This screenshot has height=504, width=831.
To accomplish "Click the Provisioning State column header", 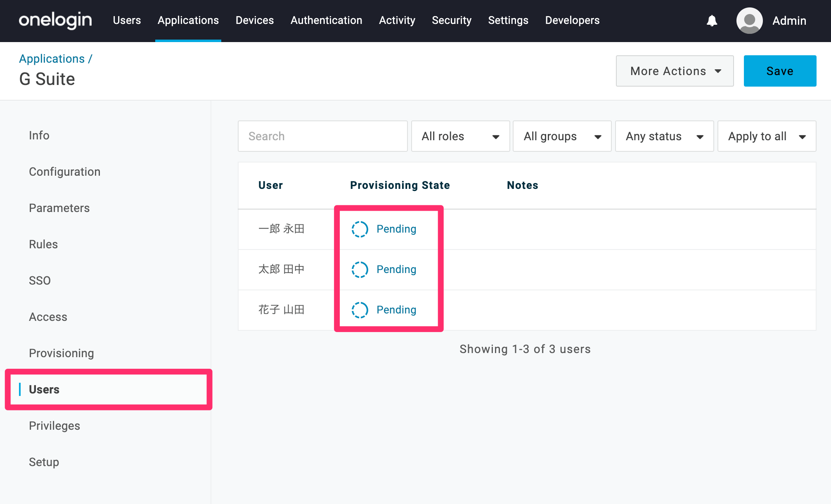I will coord(400,185).
